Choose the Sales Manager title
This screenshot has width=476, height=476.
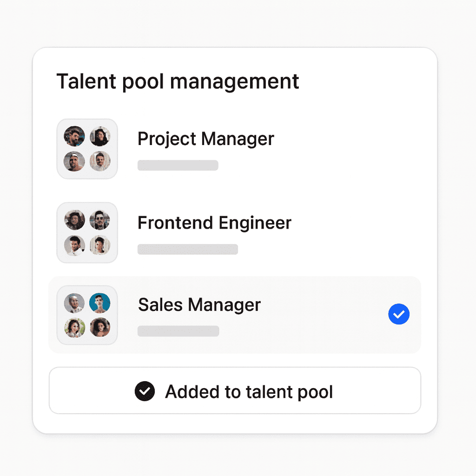click(199, 305)
